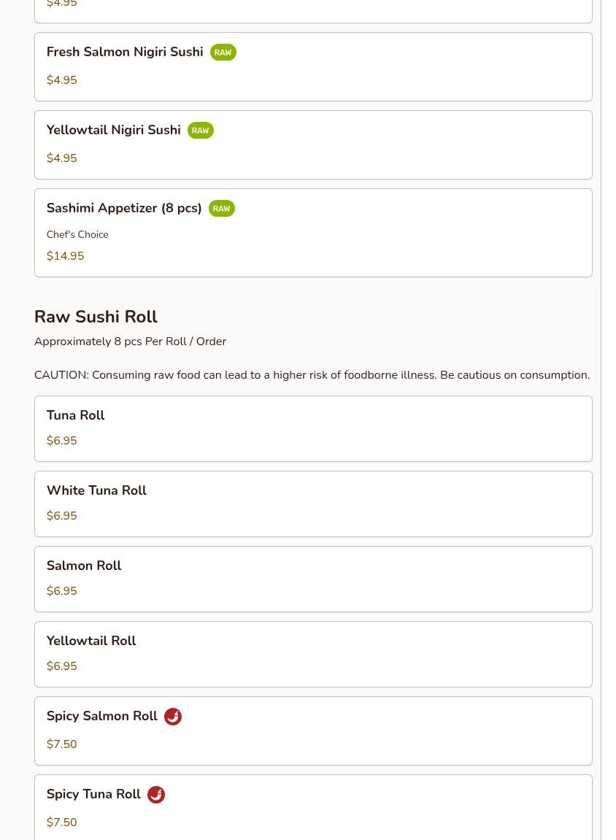Click RAW badge beside Yellowtail Nigiri Sushi

click(200, 131)
